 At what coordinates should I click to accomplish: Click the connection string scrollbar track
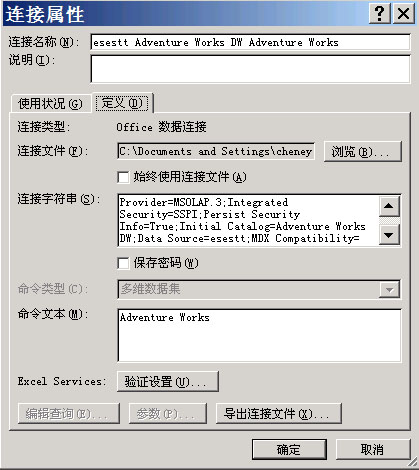[389, 220]
